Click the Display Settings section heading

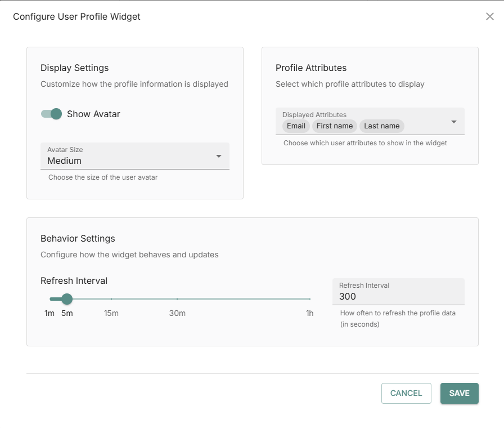[74, 68]
